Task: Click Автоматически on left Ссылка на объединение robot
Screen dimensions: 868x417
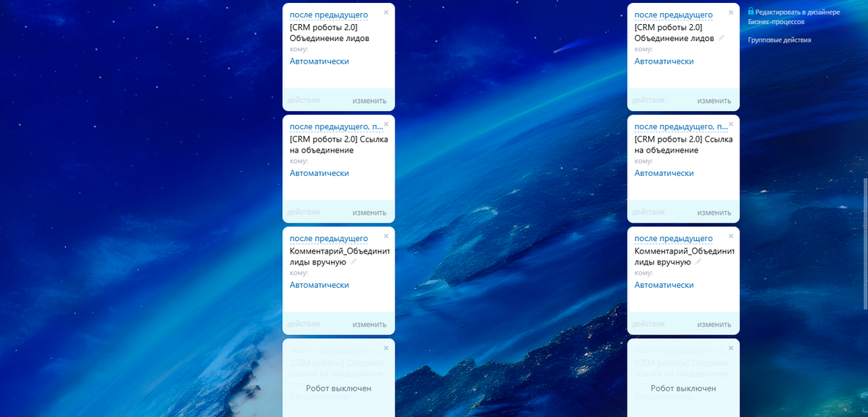Action: [319, 173]
